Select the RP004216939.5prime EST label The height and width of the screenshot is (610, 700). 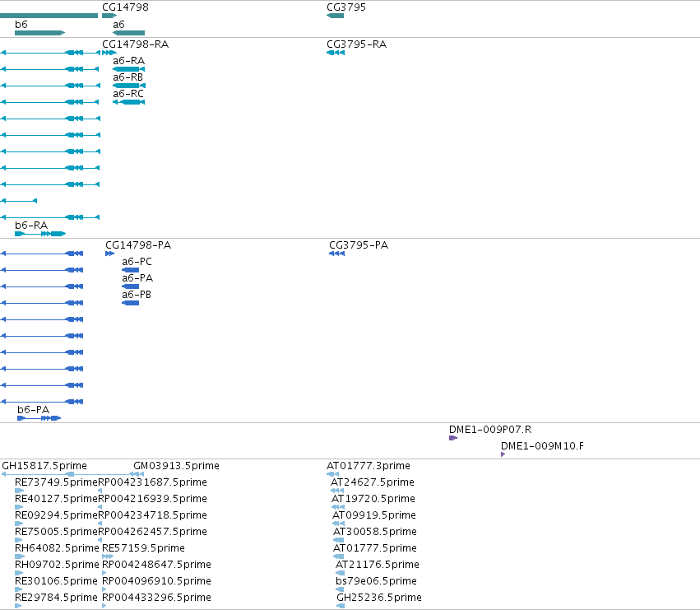(152, 499)
